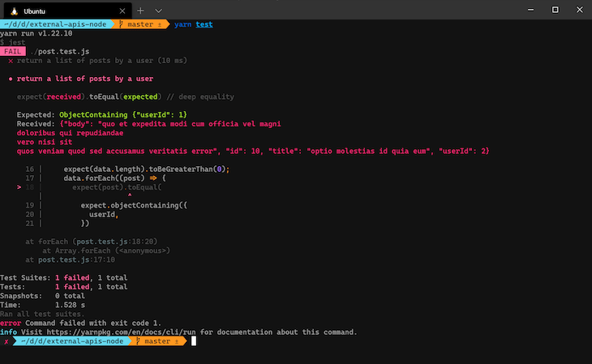The image size is (592, 364).
Task: Close the Ubuntu terminal tab
Action: pyautogui.click(x=122, y=11)
